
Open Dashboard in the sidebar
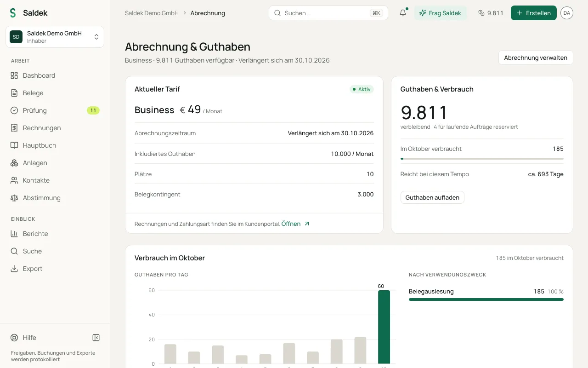[55, 75]
